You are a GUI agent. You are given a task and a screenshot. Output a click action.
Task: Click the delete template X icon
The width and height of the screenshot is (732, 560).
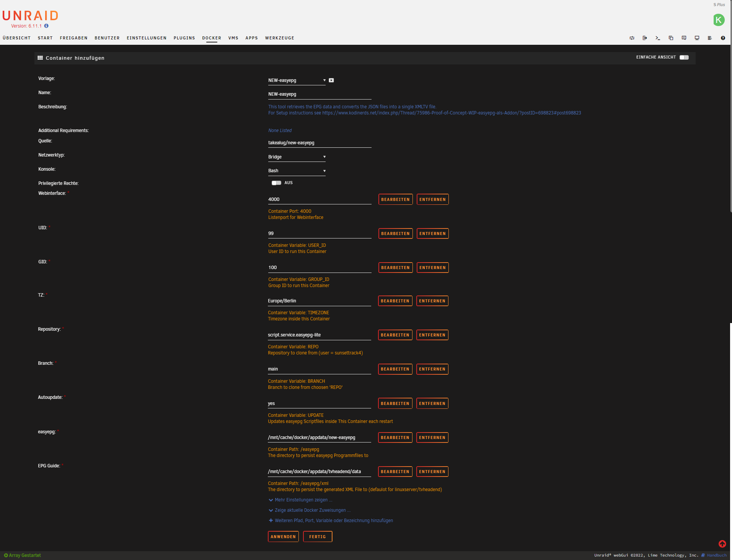tap(331, 80)
